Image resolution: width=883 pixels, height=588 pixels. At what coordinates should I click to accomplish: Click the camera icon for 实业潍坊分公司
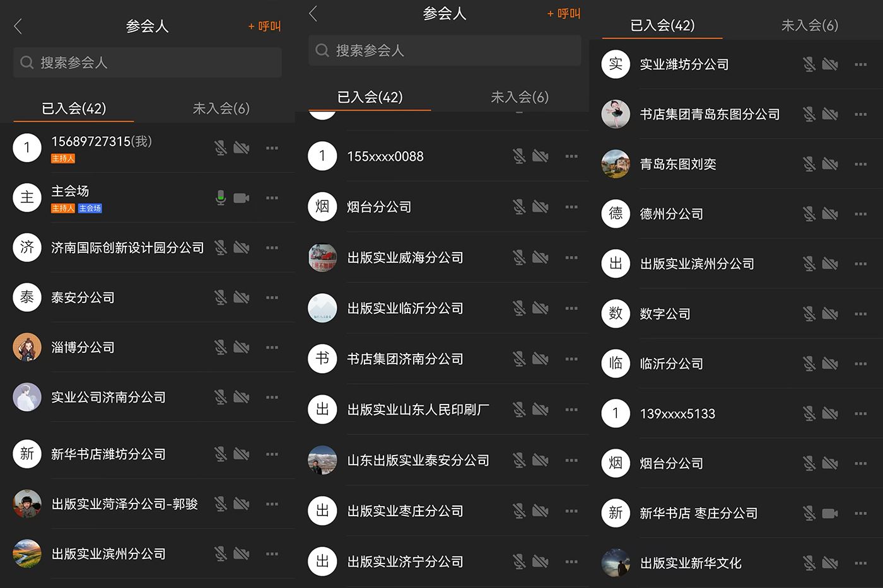(x=830, y=64)
